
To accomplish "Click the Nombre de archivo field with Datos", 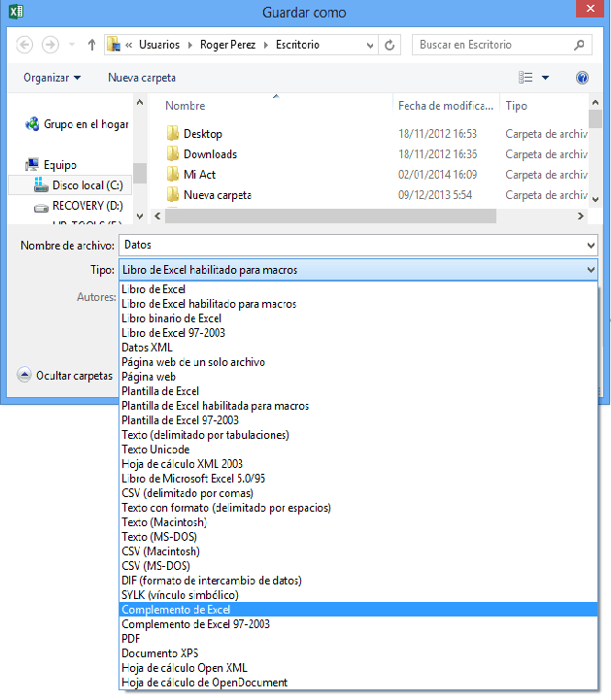I will click(x=358, y=245).
